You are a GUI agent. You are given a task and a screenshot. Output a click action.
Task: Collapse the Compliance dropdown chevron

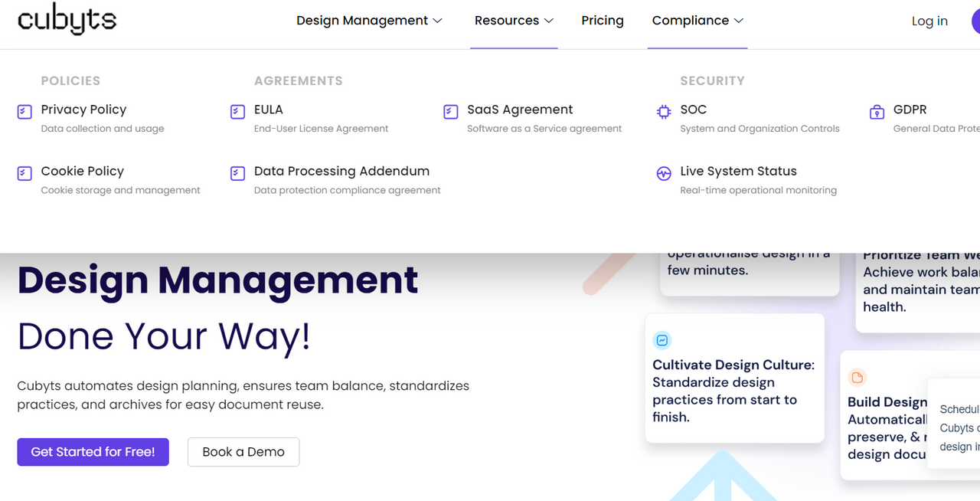[739, 21]
